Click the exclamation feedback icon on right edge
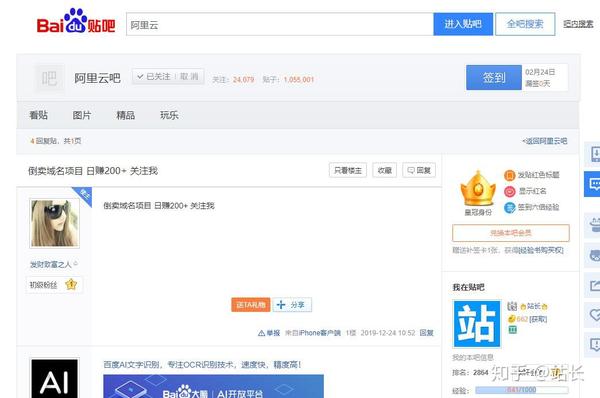 coord(593,345)
